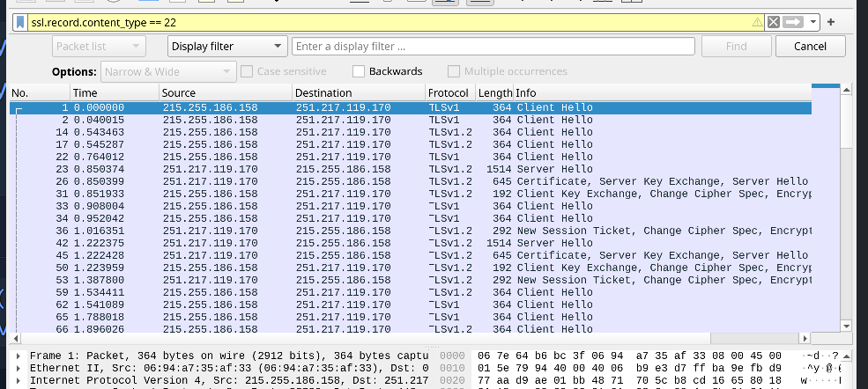This screenshot has width=868, height=389.
Task: Toggle the Multiple occurrences checkbox
Action: pyautogui.click(x=454, y=71)
